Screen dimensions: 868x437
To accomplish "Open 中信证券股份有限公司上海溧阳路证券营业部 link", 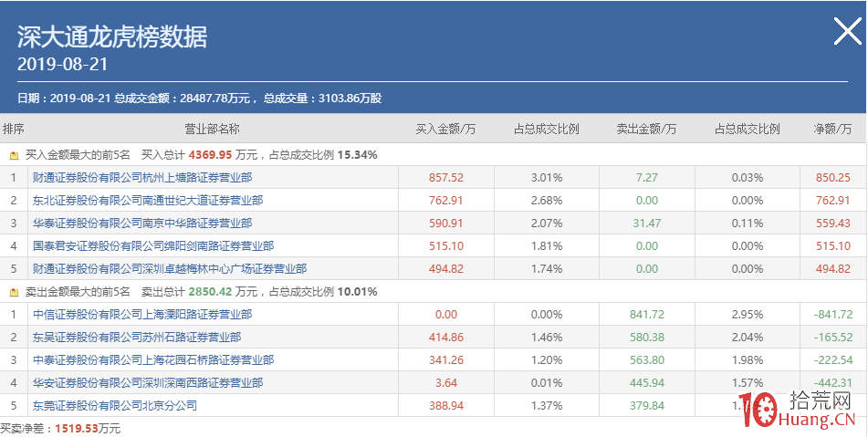I will (142, 314).
